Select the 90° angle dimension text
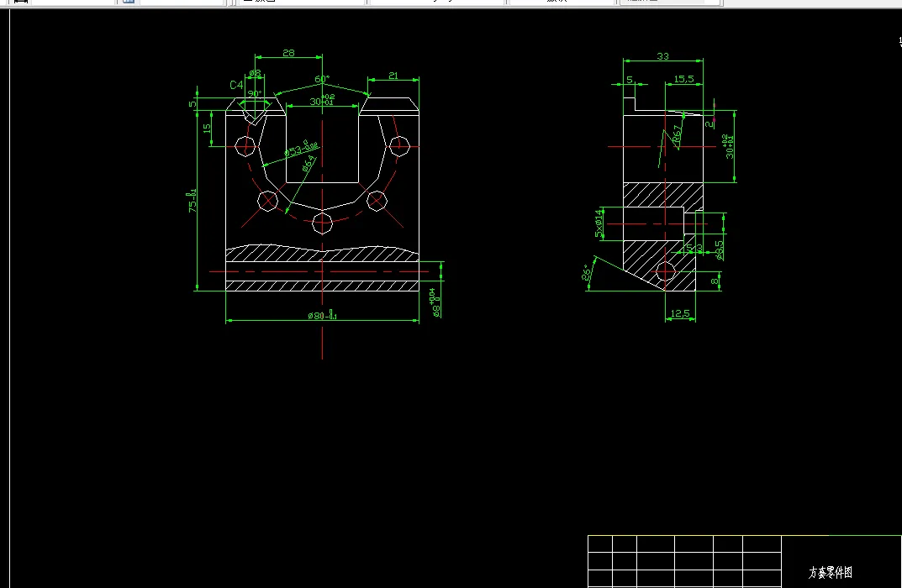This screenshot has width=902, height=588. pyautogui.click(x=254, y=93)
